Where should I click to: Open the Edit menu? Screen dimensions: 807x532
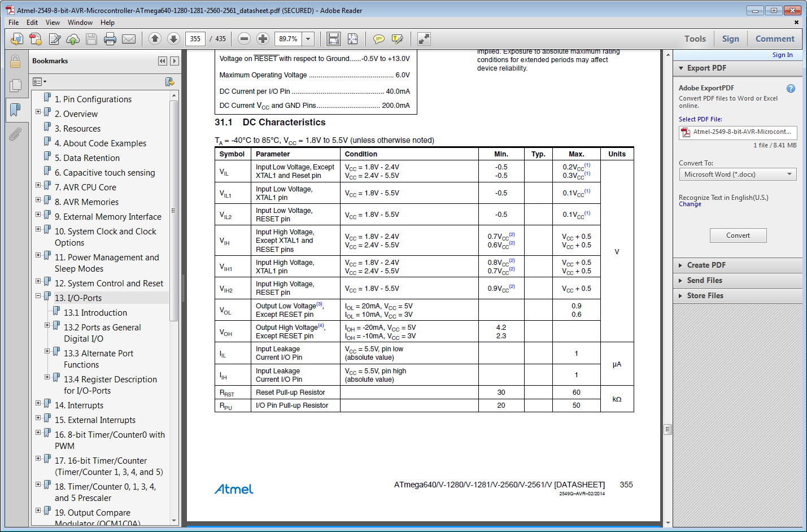click(32, 23)
